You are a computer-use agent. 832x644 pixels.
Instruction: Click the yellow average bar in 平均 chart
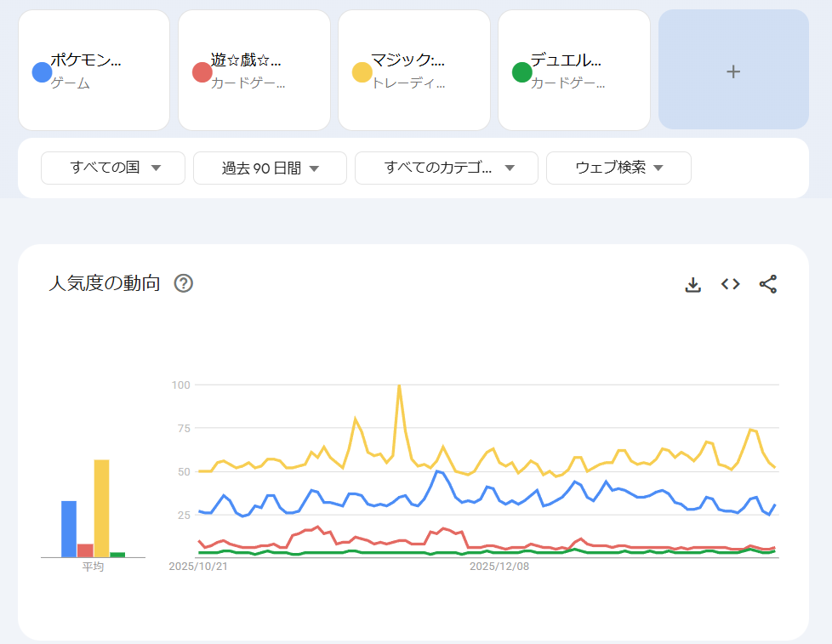coord(101,508)
